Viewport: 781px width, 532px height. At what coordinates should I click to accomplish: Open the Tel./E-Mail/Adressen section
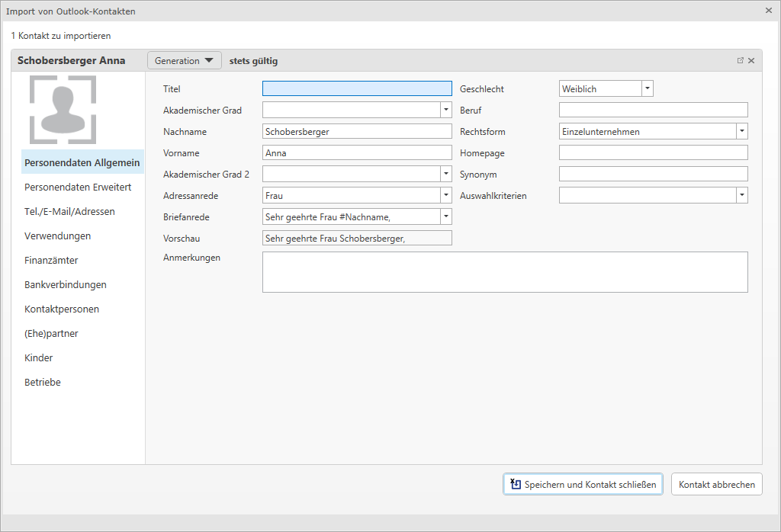pyautogui.click(x=69, y=212)
